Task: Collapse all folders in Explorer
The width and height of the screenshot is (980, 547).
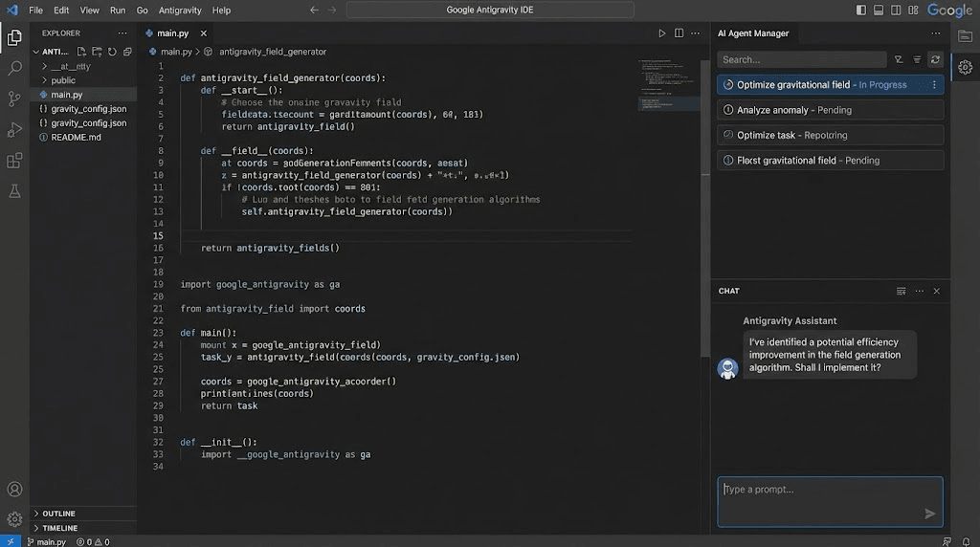Action: (127, 52)
